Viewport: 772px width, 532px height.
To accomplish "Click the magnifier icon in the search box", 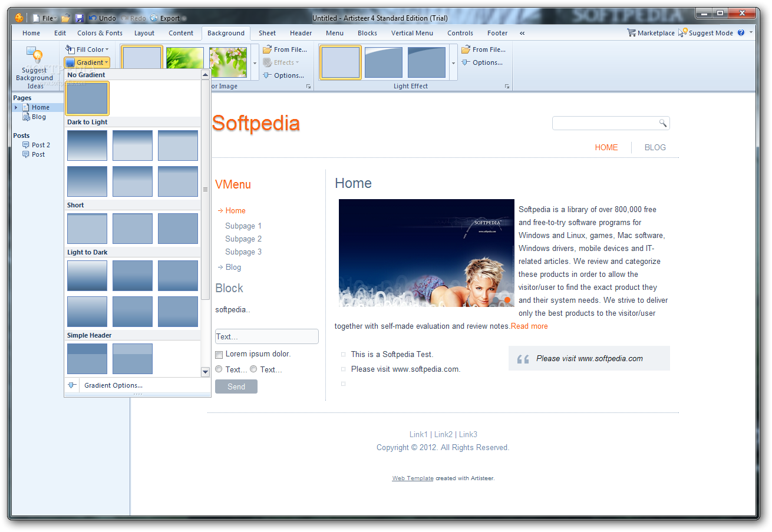I will pos(662,123).
